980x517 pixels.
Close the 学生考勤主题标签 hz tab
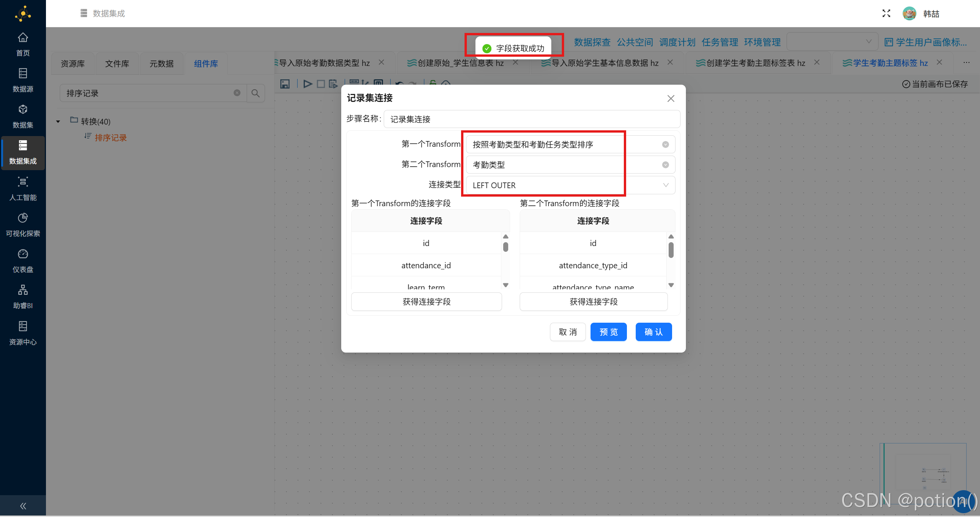coord(939,62)
